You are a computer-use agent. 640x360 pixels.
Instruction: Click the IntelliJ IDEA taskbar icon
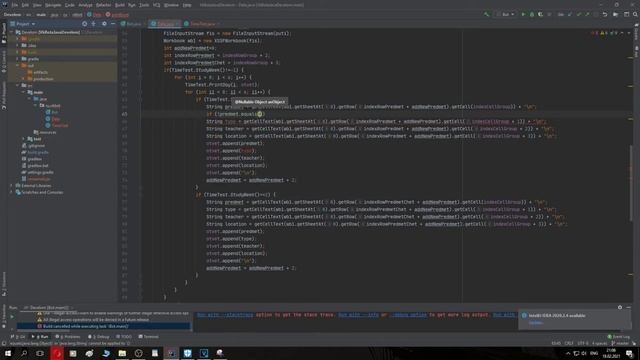tap(171, 353)
